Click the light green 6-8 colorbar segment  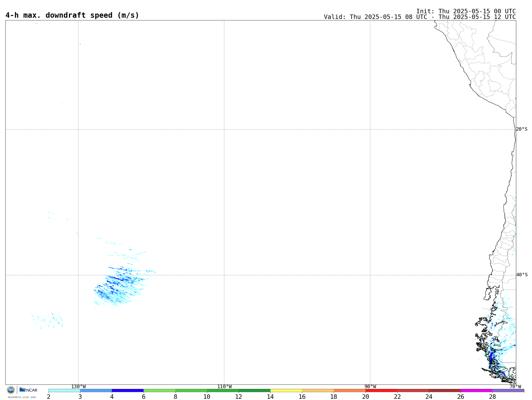coord(159,391)
